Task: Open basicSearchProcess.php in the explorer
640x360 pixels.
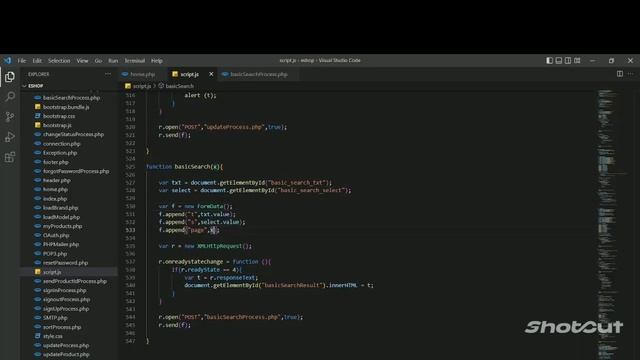Action: (71, 98)
